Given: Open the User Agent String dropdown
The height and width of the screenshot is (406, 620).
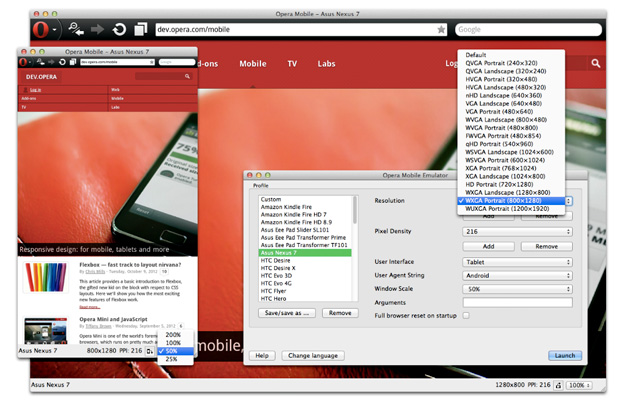Looking at the screenshot, I should point(517,276).
